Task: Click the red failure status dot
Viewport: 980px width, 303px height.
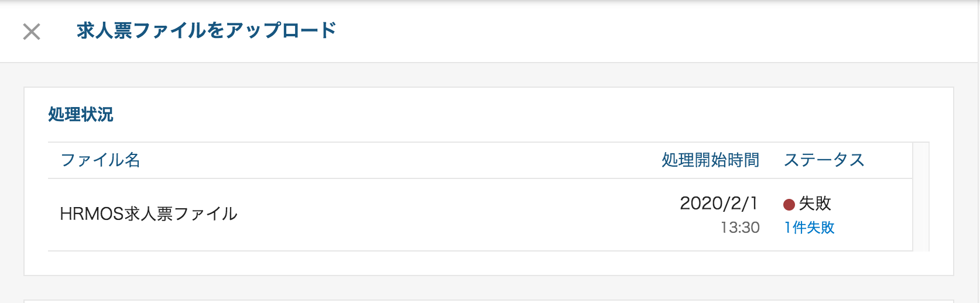Action: click(x=789, y=204)
